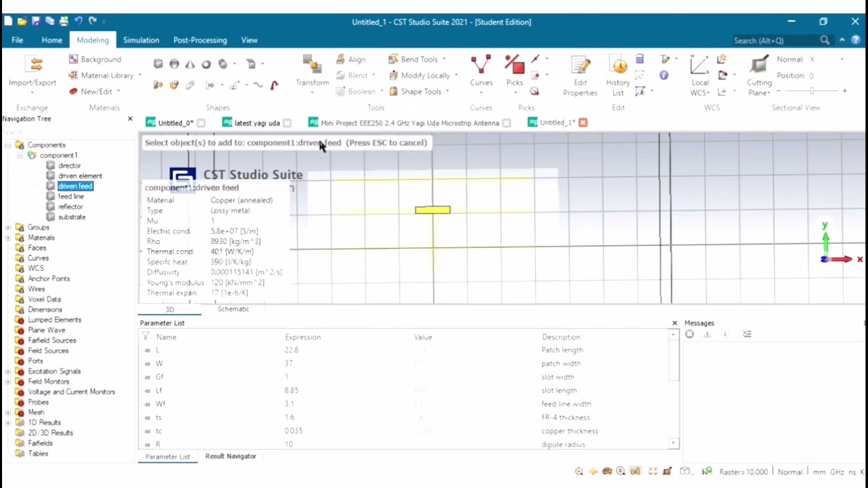Toggle warning messages filter
The width and height of the screenshot is (868, 488).
coord(707,334)
